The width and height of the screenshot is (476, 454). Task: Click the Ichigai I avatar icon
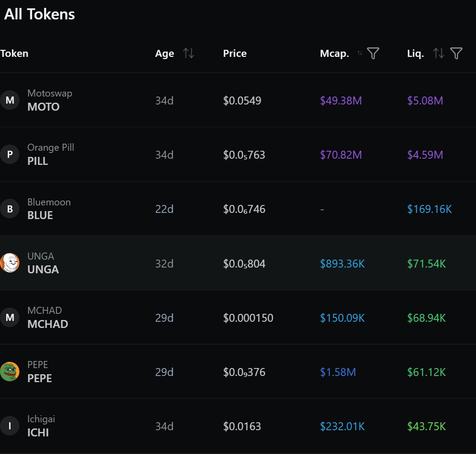click(10, 426)
